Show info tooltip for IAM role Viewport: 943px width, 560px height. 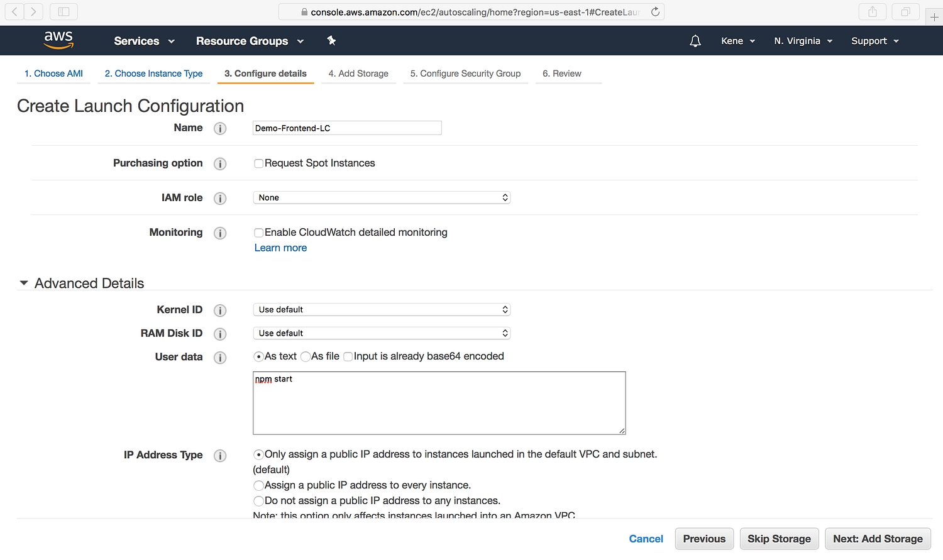[x=220, y=199]
